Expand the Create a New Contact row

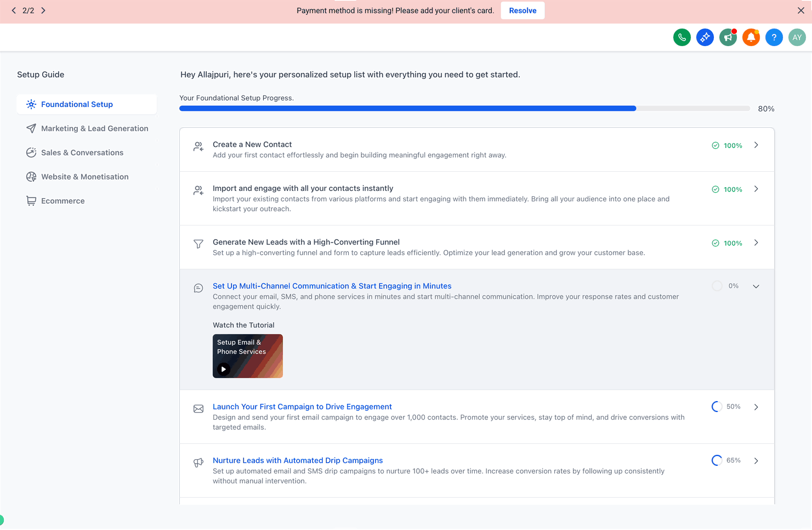click(x=756, y=145)
